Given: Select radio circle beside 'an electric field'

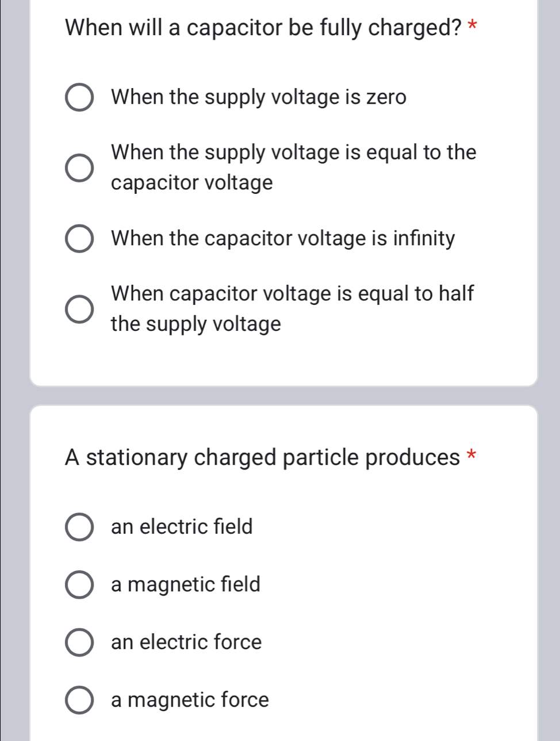Looking at the screenshot, I should tap(79, 528).
